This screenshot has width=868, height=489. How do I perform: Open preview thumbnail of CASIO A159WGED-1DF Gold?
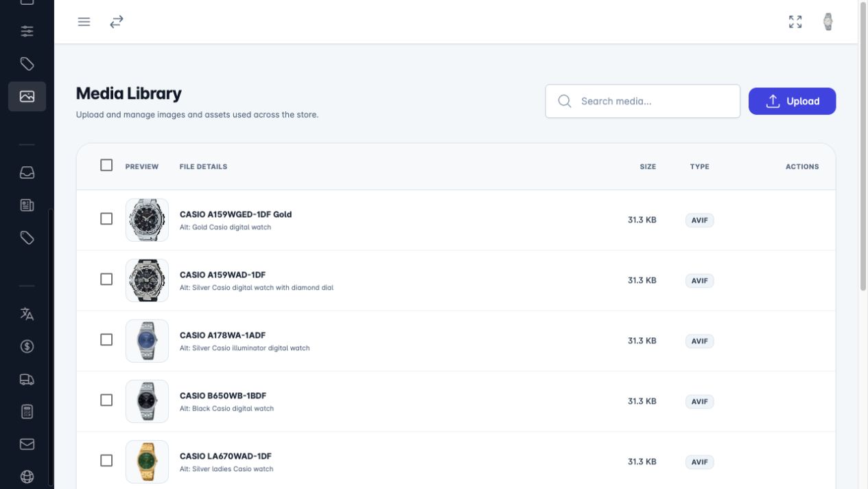tap(147, 220)
